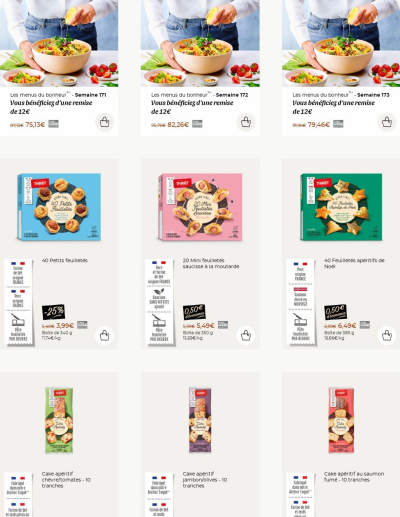
Task: Click frozen icon beside 75,13€ price
Action: click(53, 124)
